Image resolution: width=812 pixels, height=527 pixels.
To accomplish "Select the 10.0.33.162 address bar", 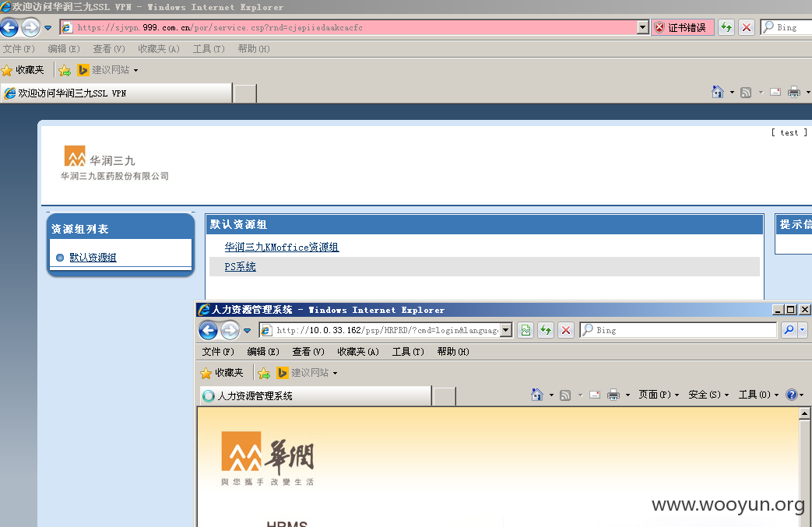I will pyautogui.click(x=381, y=330).
